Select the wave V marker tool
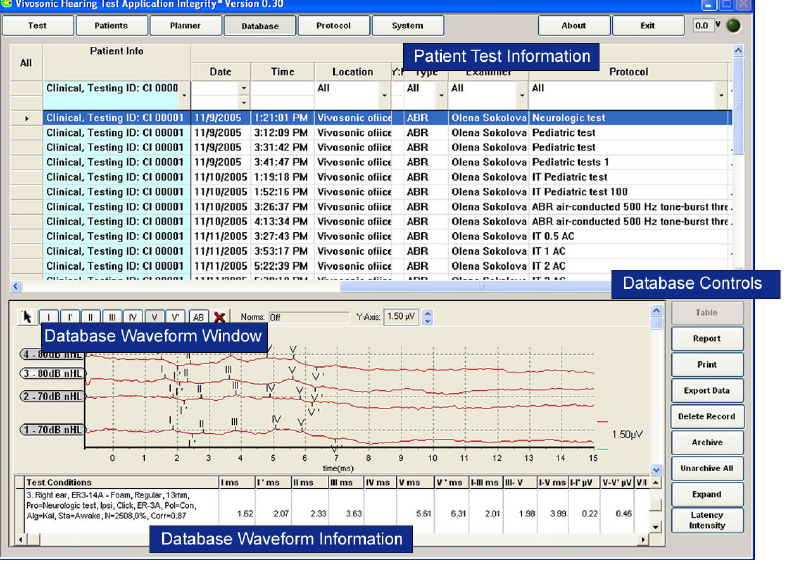The width and height of the screenshot is (792, 564). 154,317
